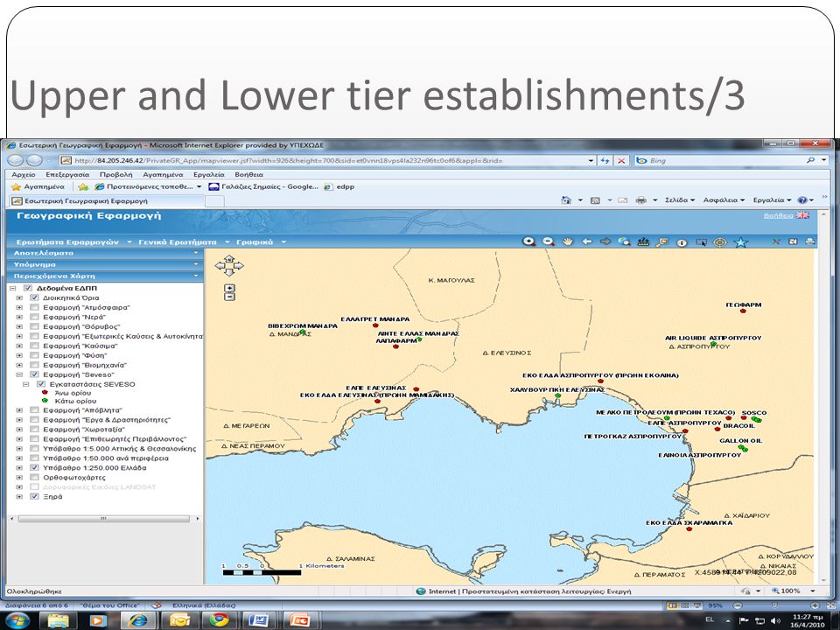
Task: Open Chrome from the taskbar
Action: [x=218, y=620]
